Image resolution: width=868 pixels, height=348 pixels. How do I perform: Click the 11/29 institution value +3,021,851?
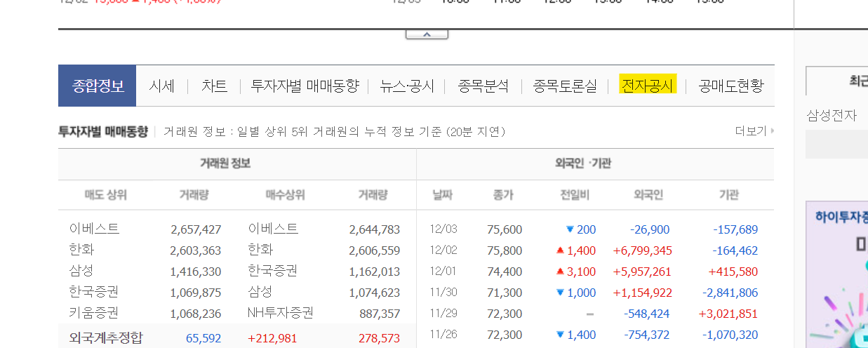(x=728, y=314)
